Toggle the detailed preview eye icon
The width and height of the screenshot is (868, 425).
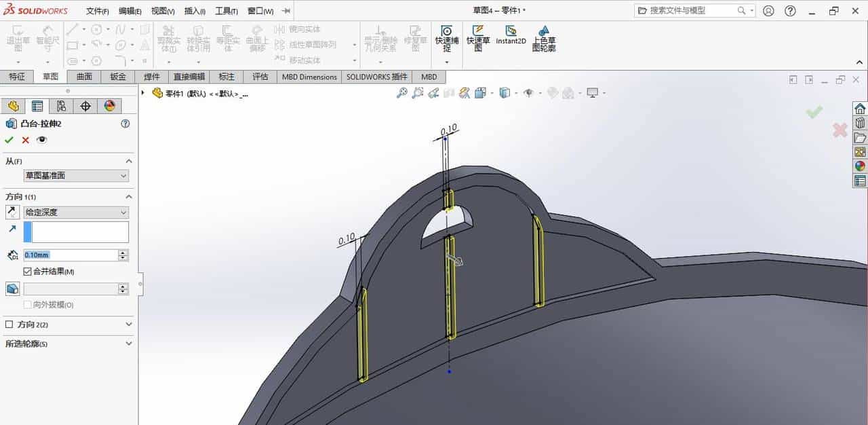[42, 139]
